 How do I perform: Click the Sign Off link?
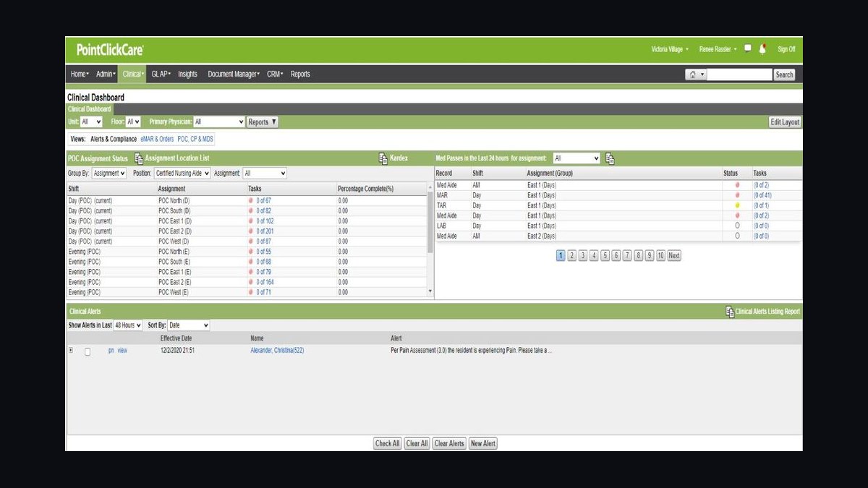click(786, 49)
